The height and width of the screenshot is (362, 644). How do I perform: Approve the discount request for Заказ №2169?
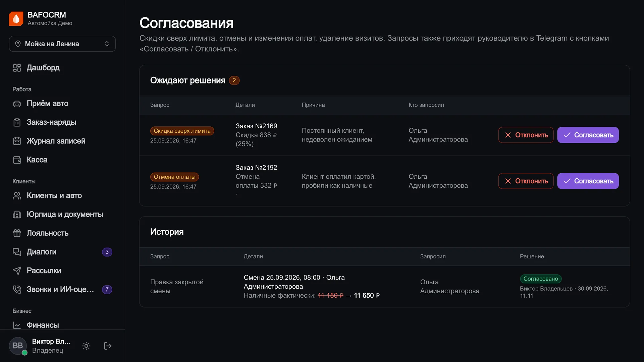[x=588, y=135]
